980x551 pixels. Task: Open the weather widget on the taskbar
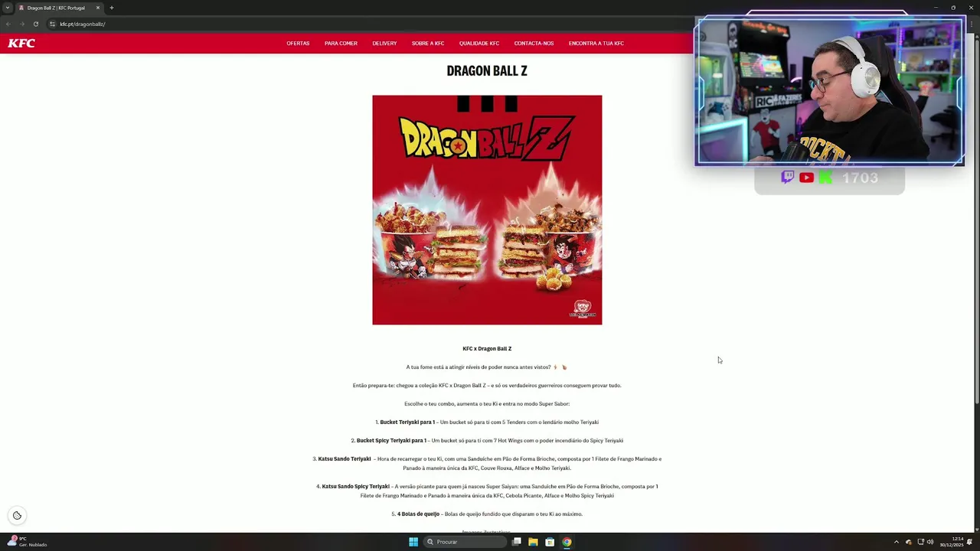[x=28, y=542]
